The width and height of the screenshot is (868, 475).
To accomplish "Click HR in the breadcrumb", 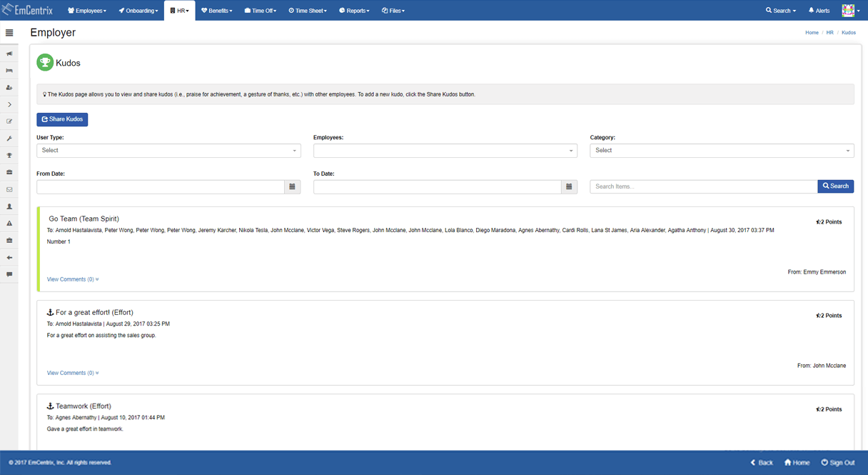I will tap(830, 33).
